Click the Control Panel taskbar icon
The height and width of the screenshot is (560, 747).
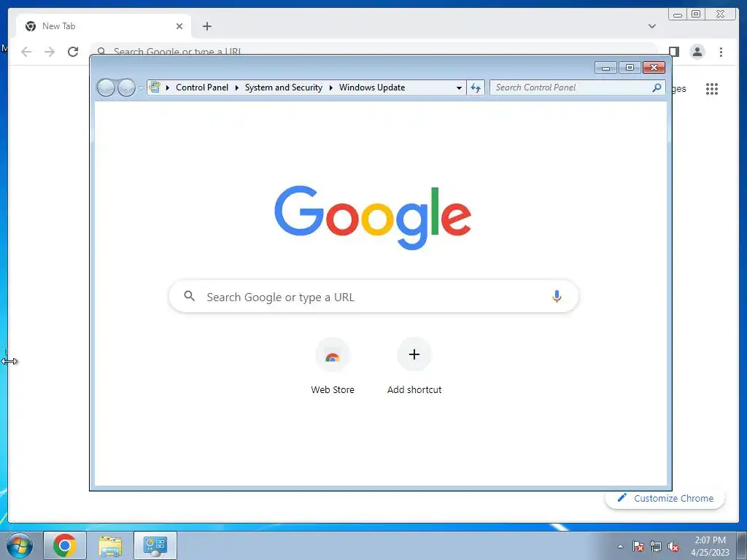155,545
